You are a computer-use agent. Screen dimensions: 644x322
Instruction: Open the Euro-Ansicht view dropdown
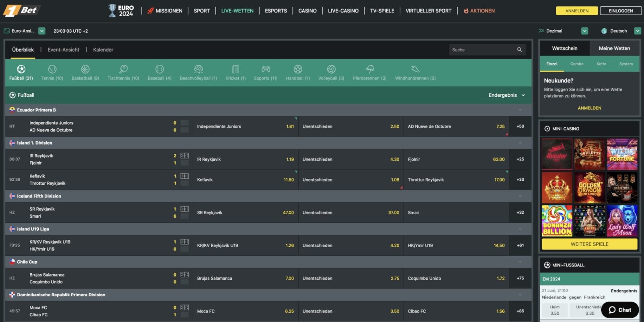(42, 31)
